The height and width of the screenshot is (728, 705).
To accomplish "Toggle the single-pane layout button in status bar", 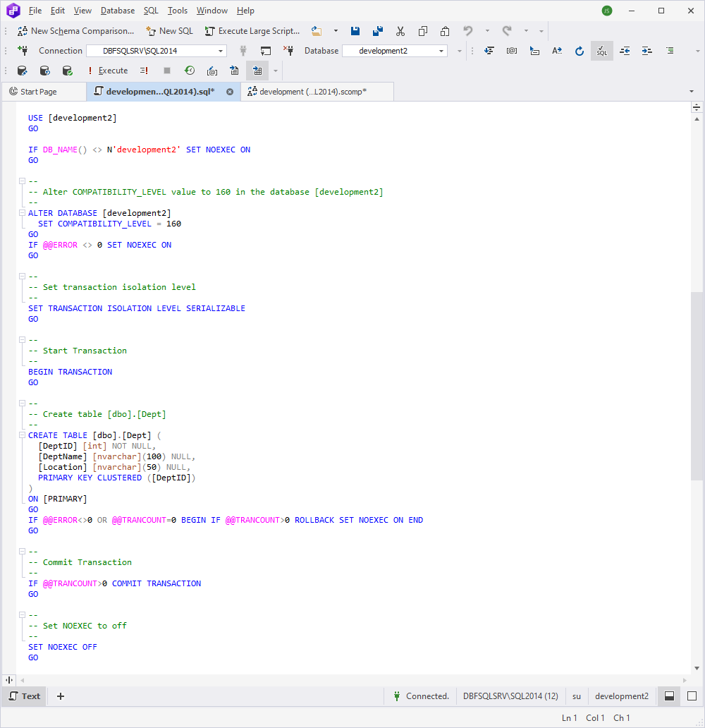I will point(692,696).
